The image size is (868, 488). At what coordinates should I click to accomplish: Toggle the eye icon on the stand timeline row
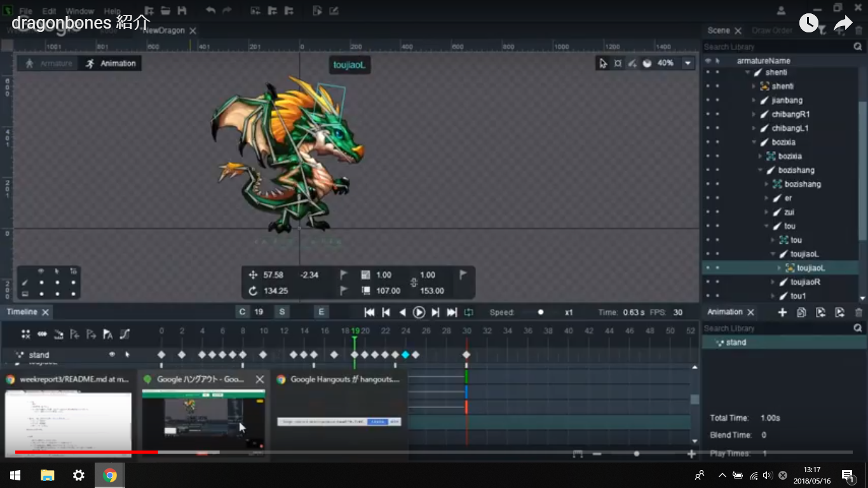coord(112,355)
